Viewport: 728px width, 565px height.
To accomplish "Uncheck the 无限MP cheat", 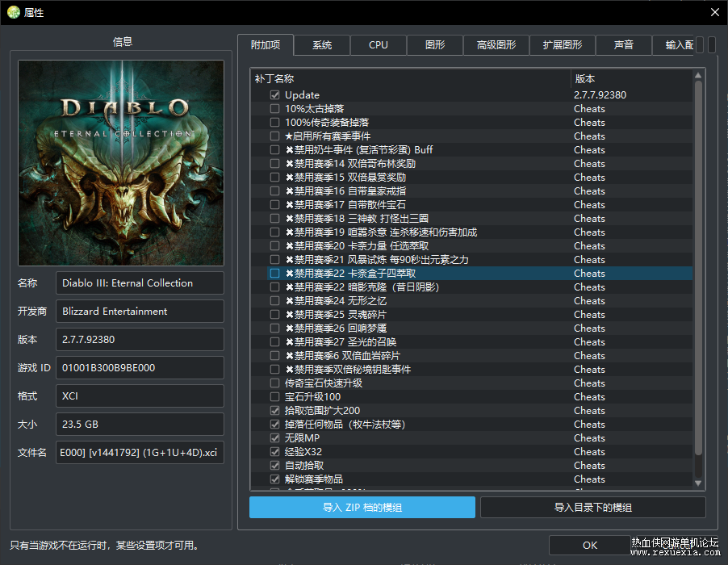I will [275, 437].
